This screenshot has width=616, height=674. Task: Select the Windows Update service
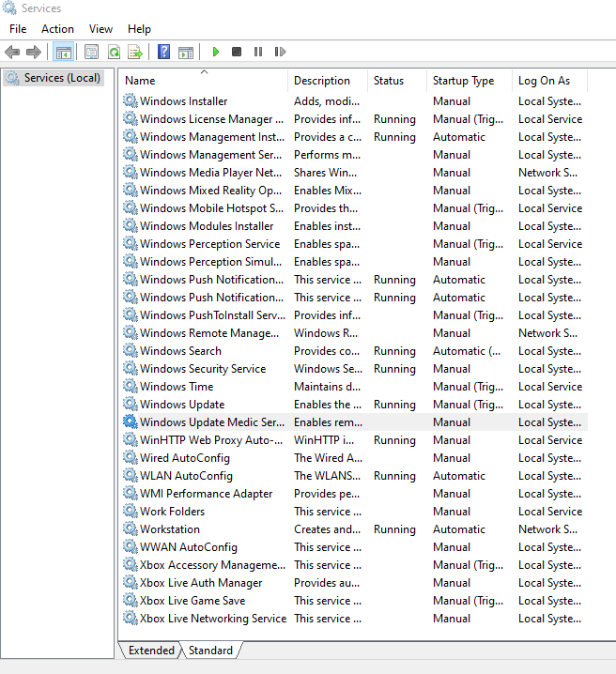355,404
